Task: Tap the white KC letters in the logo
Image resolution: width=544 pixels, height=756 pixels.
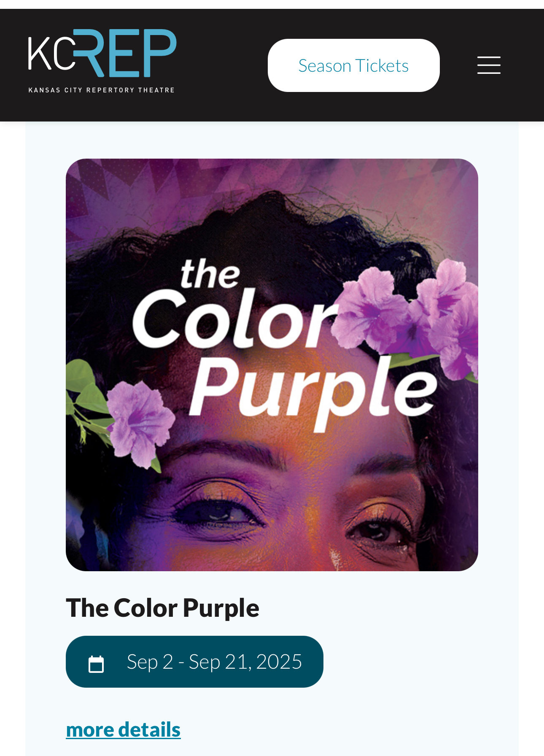Action: 51,54
